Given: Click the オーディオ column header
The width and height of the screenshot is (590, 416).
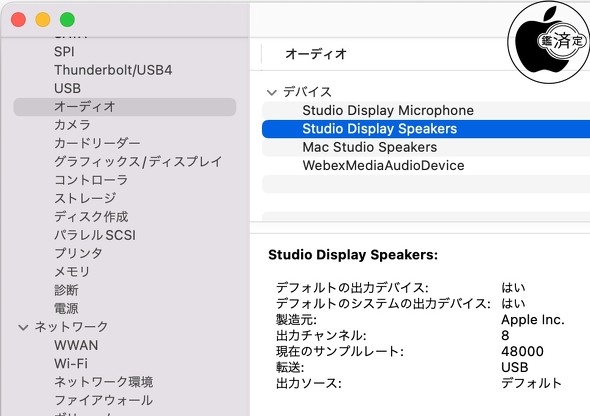Looking at the screenshot, I should (x=316, y=54).
